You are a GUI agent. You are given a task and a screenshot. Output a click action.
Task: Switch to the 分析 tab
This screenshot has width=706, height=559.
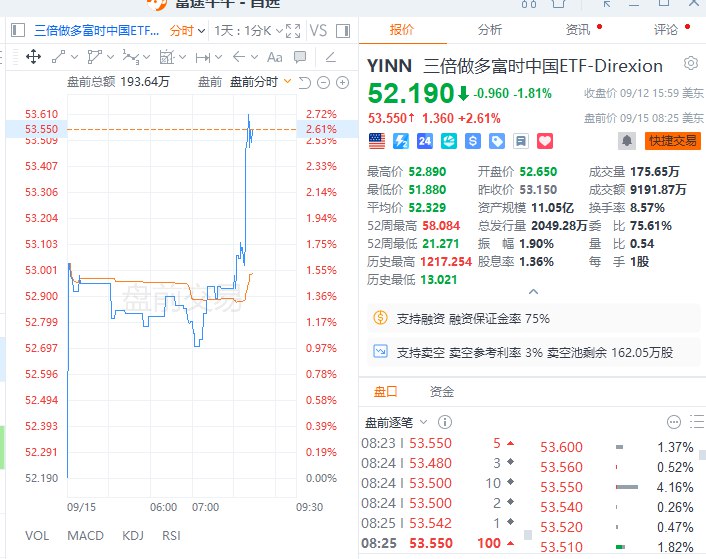coord(490,30)
